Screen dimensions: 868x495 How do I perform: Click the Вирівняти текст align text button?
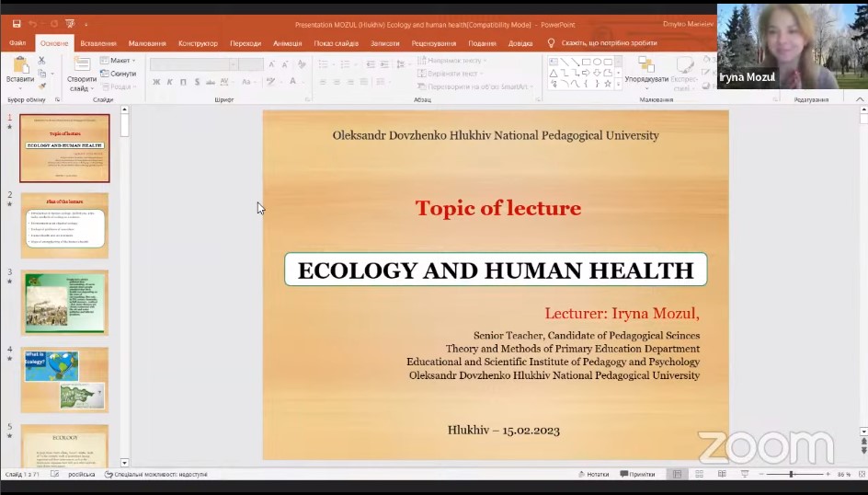[450, 73]
